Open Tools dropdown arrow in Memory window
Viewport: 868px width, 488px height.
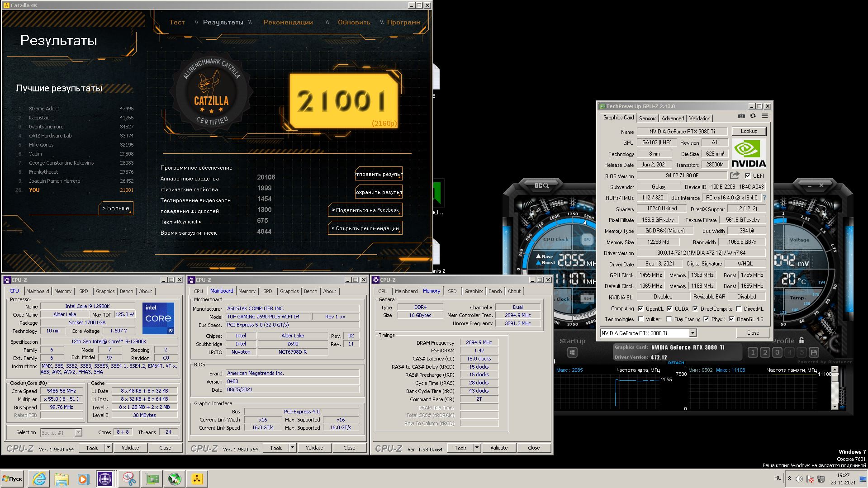[477, 448]
